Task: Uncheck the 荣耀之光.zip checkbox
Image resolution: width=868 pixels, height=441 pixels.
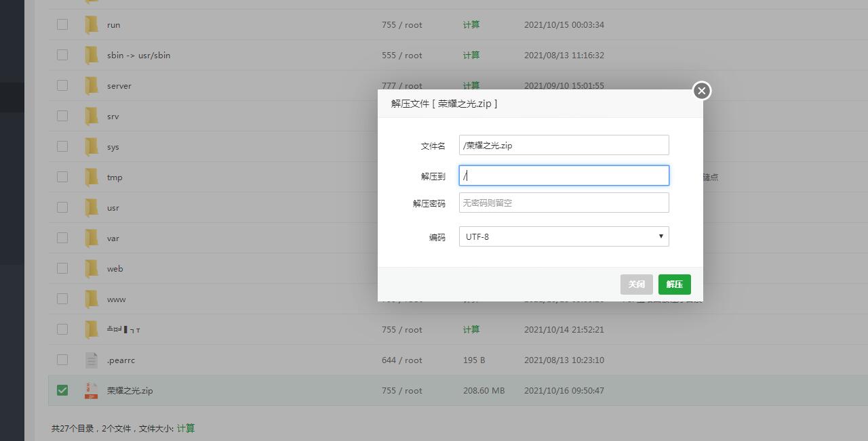Action: (62, 390)
